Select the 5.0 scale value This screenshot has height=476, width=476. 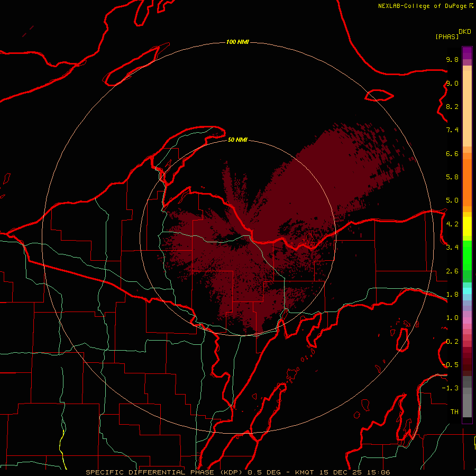pos(452,200)
